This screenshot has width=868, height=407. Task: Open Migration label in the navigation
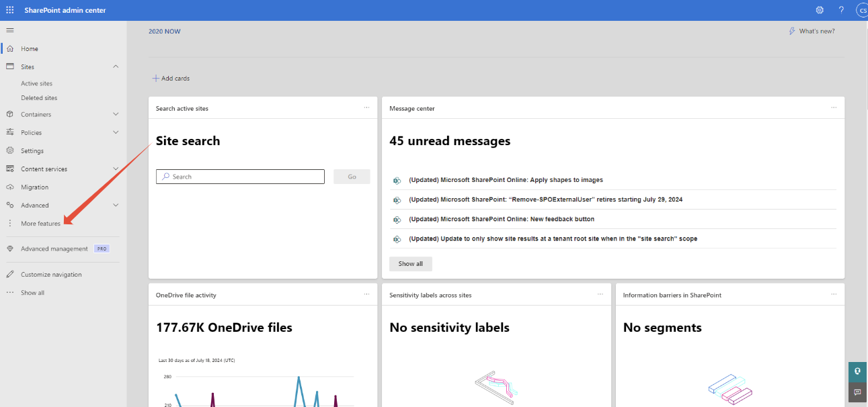[34, 187]
